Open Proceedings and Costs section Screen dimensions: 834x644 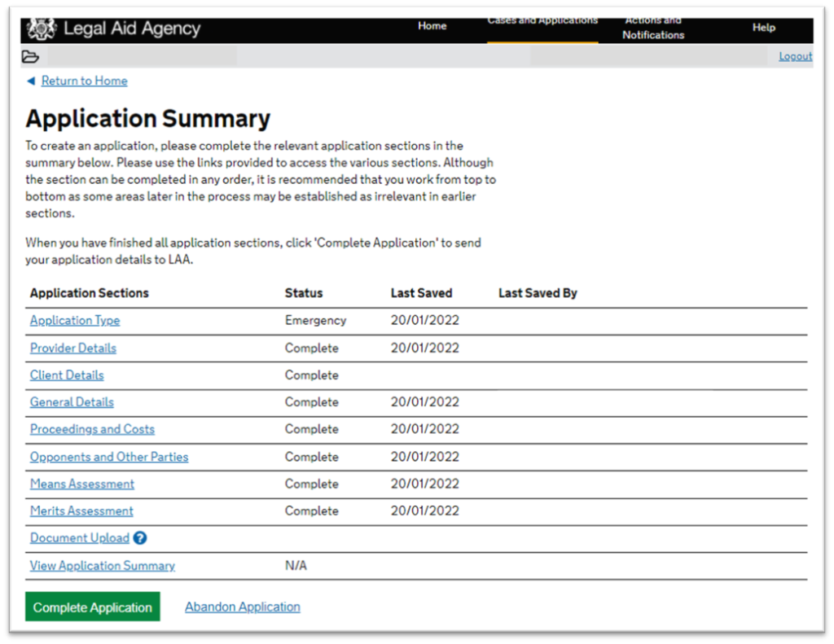point(92,429)
